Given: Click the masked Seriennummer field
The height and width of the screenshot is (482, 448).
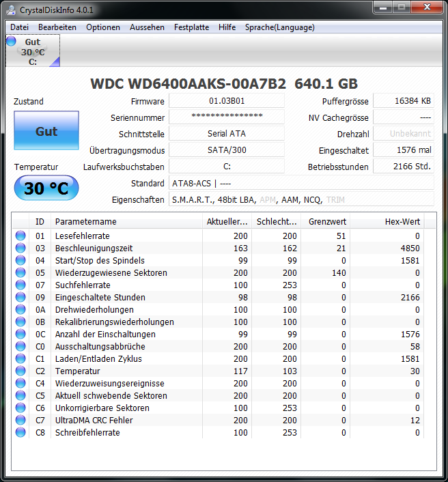Looking at the screenshot, I should [x=227, y=117].
